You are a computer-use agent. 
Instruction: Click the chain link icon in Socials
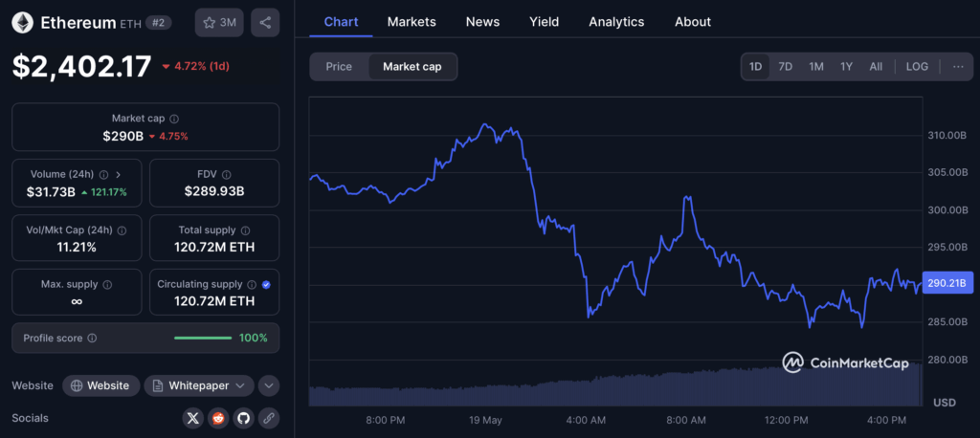(269, 418)
